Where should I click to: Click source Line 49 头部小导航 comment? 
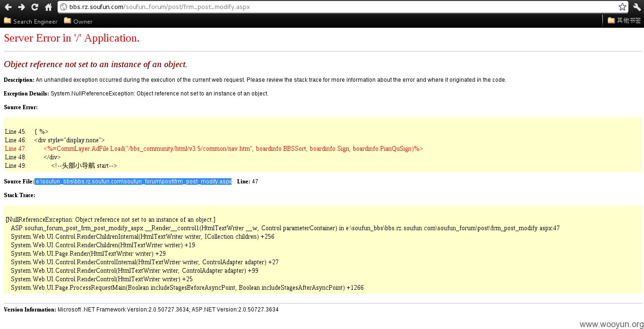click(61, 166)
